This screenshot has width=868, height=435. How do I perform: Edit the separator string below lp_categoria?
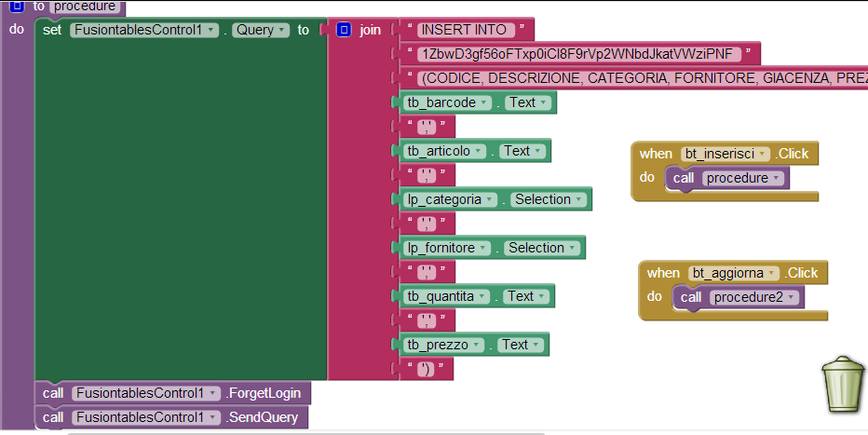tap(427, 224)
